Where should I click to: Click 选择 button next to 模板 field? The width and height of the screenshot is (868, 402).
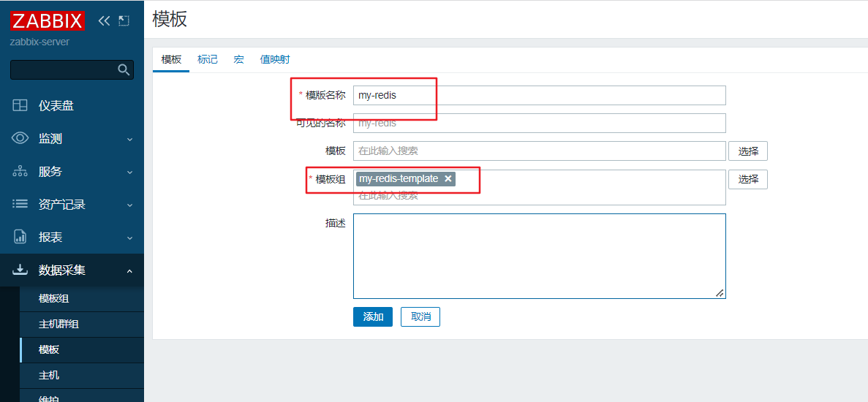[x=748, y=151]
